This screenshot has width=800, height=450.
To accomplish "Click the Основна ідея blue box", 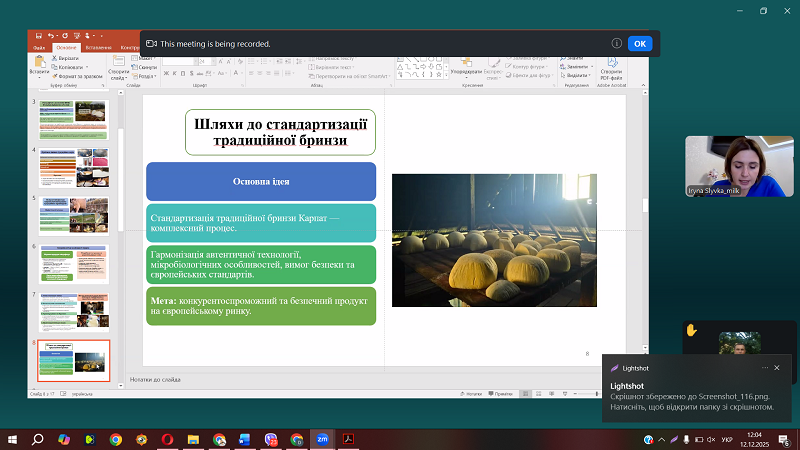I will 261,182.
